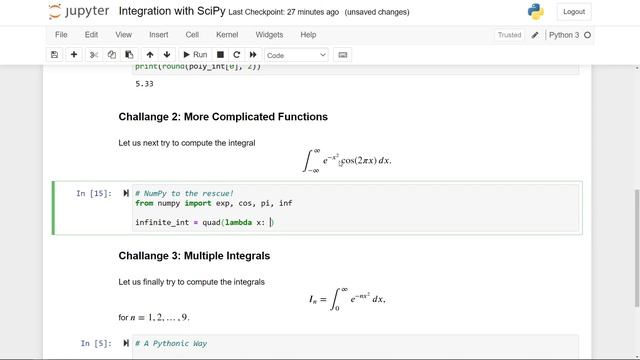The height and width of the screenshot is (360, 640).
Task: Open the Cell menu
Action: point(192,35)
